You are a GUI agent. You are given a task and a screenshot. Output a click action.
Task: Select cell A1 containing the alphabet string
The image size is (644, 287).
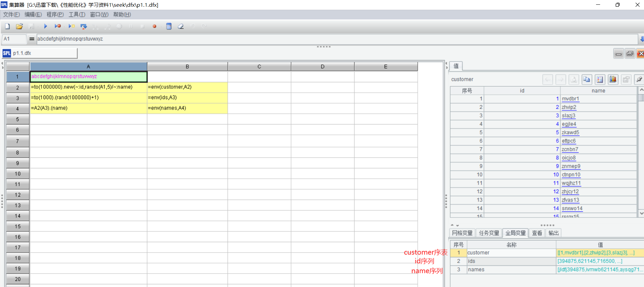(88, 77)
